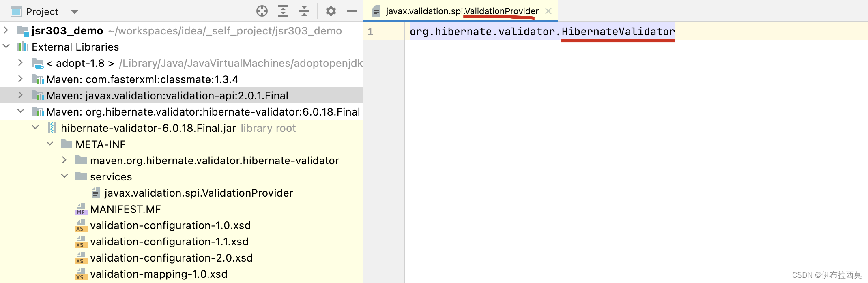Select the META-INF folder row

[x=181, y=144]
